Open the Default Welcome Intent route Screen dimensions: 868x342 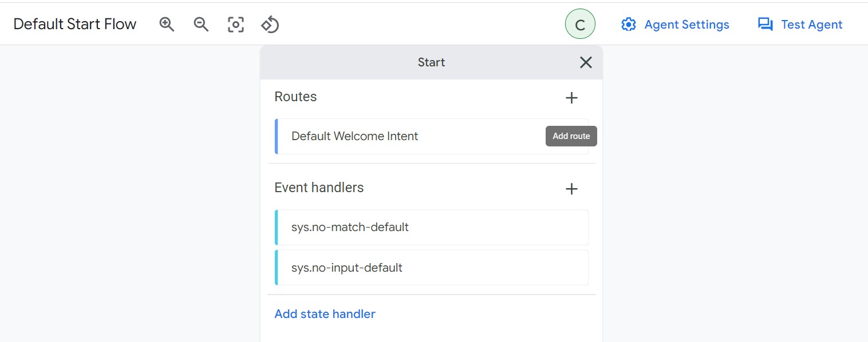tap(432, 136)
